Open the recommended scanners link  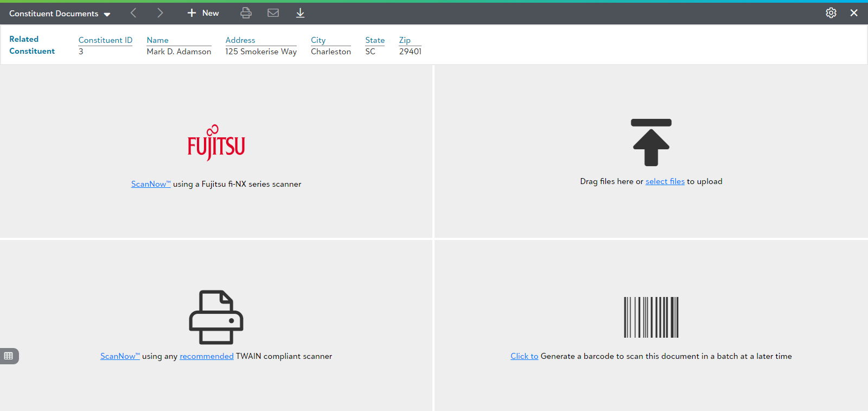point(206,356)
